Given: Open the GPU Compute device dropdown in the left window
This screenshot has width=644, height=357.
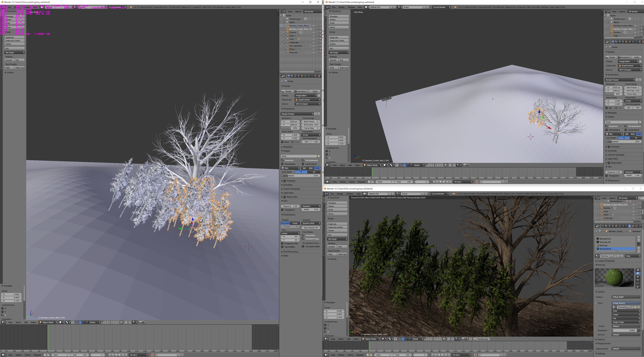Looking at the screenshot, I should 307,104.
